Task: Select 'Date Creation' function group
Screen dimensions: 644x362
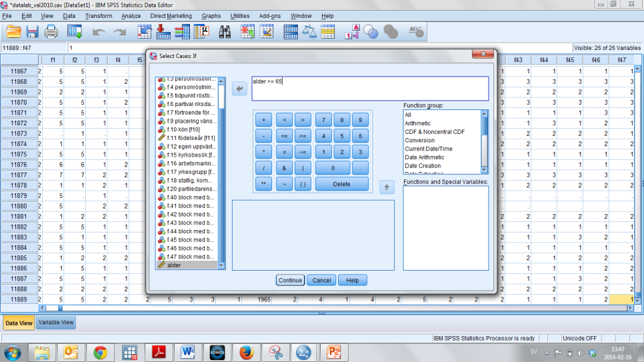Action: point(423,166)
